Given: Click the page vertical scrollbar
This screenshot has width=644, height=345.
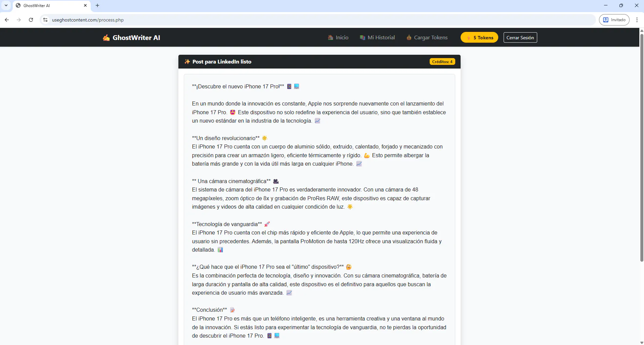Looking at the screenshot, I should pos(642,147).
